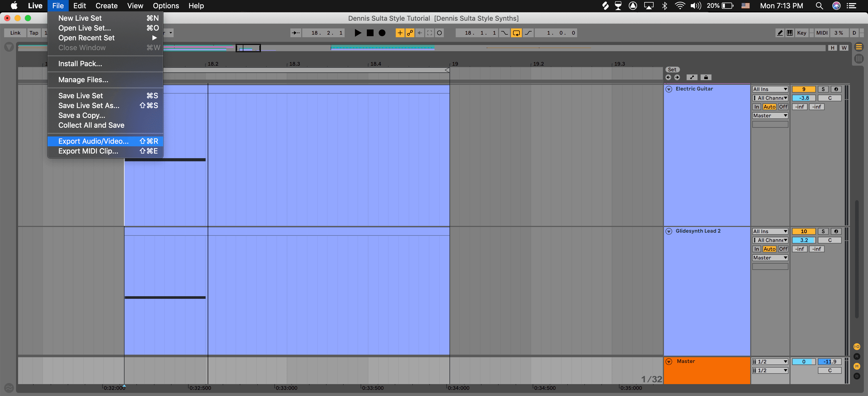Toggle Electric Guitar track activator 9
Image resolution: width=868 pixels, height=396 pixels.
[804, 89]
